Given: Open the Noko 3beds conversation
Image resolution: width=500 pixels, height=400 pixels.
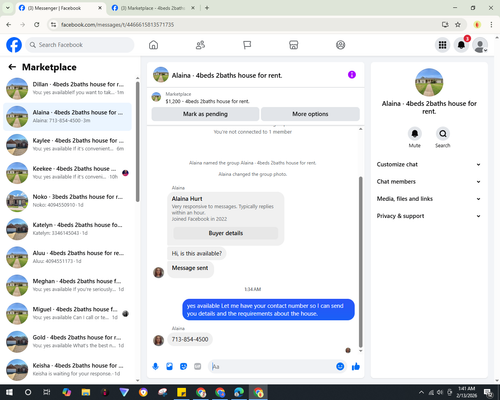Looking at the screenshot, I should 67,201.
